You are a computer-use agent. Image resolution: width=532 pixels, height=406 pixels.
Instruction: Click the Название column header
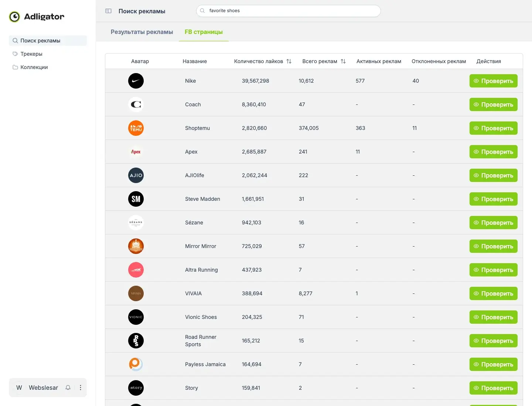click(195, 61)
